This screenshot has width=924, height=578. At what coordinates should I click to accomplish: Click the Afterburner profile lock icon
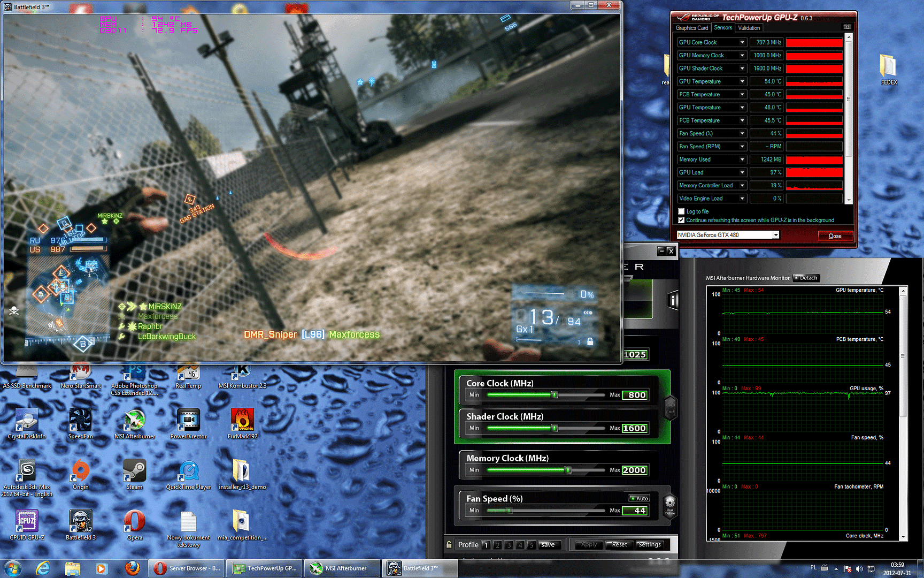tap(449, 544)
